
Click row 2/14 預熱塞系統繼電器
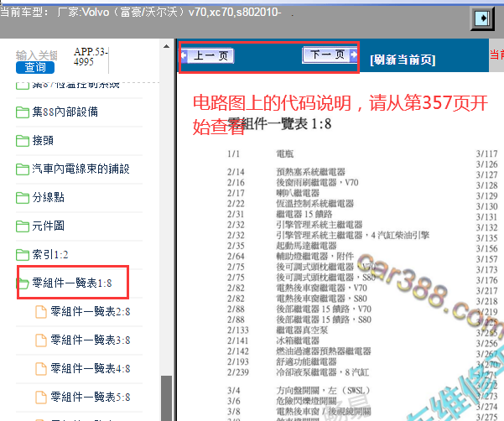coord(286,172)
